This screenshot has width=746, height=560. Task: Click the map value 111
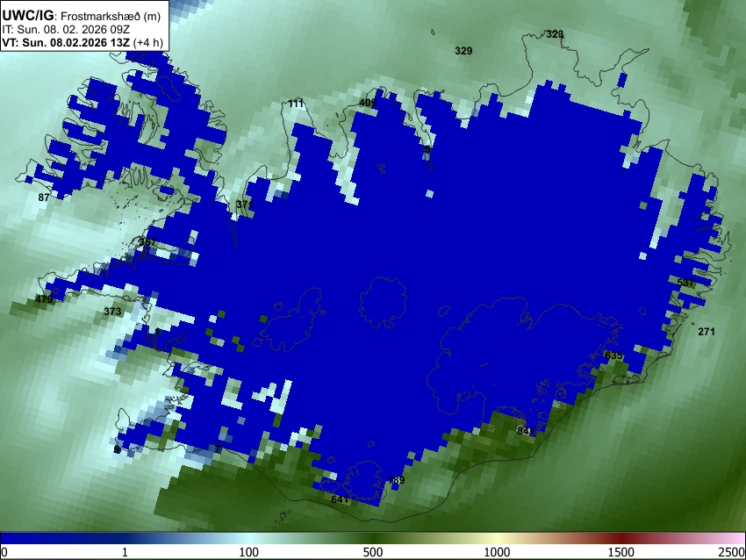click(296, 104)
